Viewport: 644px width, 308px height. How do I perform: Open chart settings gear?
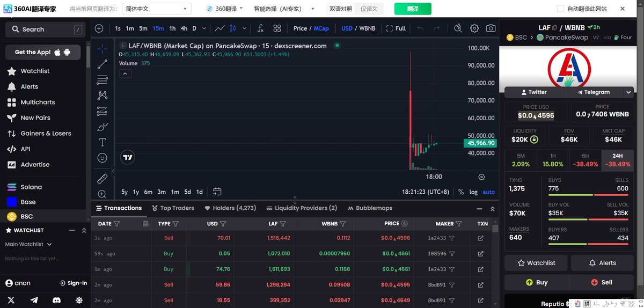point(474,28)
